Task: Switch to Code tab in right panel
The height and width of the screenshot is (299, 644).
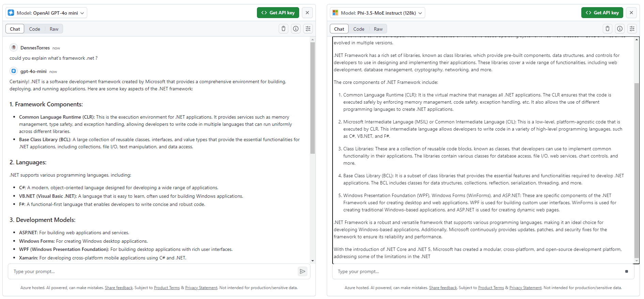Action: [x=359, y=29]
